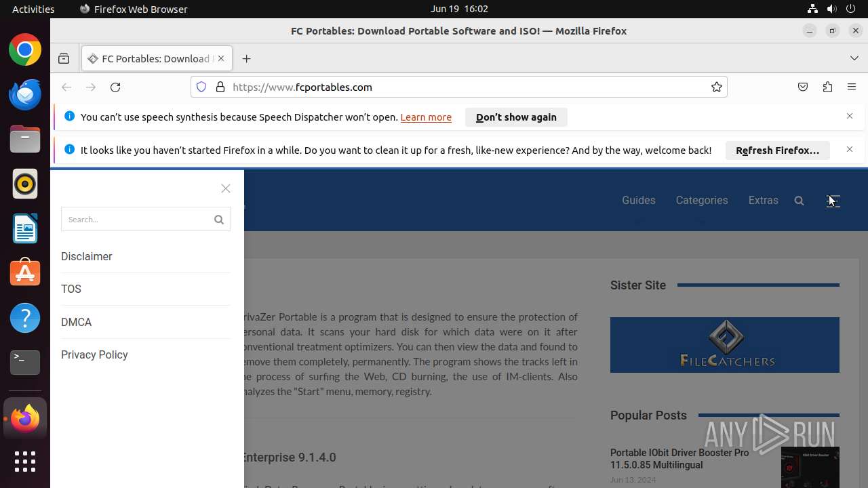Click the volume speaker icon
Screen dimensions: 868x488
pos(831,9)
